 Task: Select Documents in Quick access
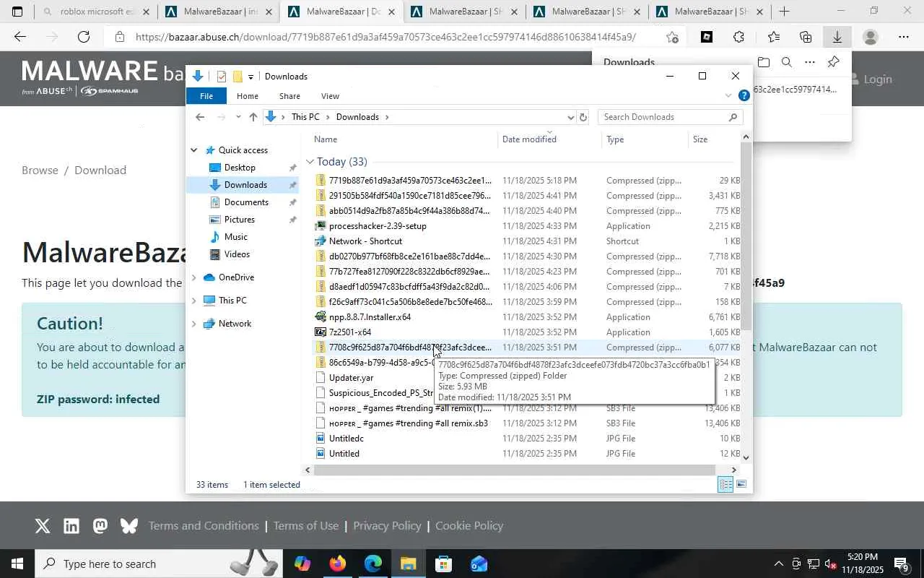[x=246, y=202]
